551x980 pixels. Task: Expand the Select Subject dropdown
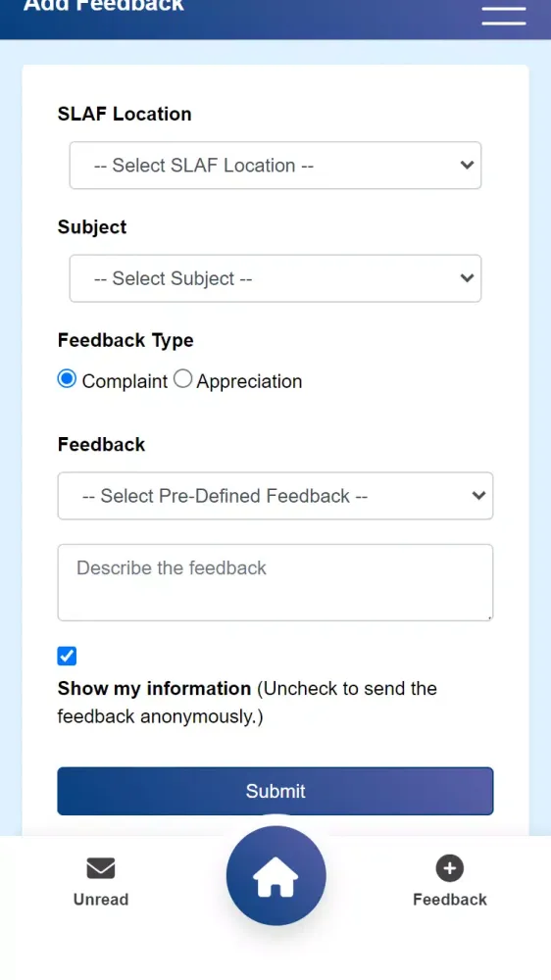pos(275,278)
